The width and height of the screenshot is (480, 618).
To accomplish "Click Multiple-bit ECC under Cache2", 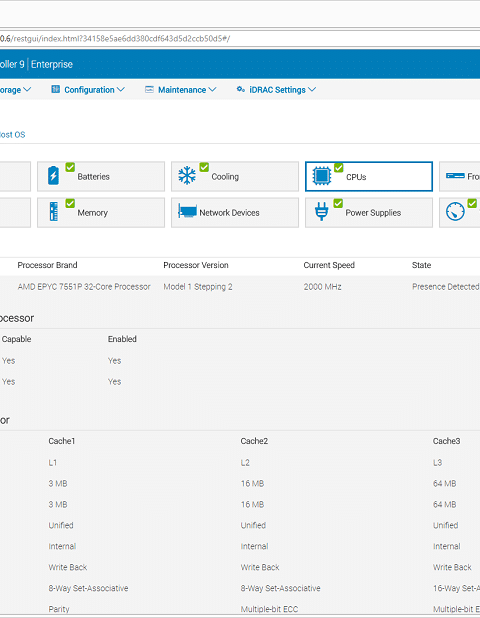I will point(270,609).
